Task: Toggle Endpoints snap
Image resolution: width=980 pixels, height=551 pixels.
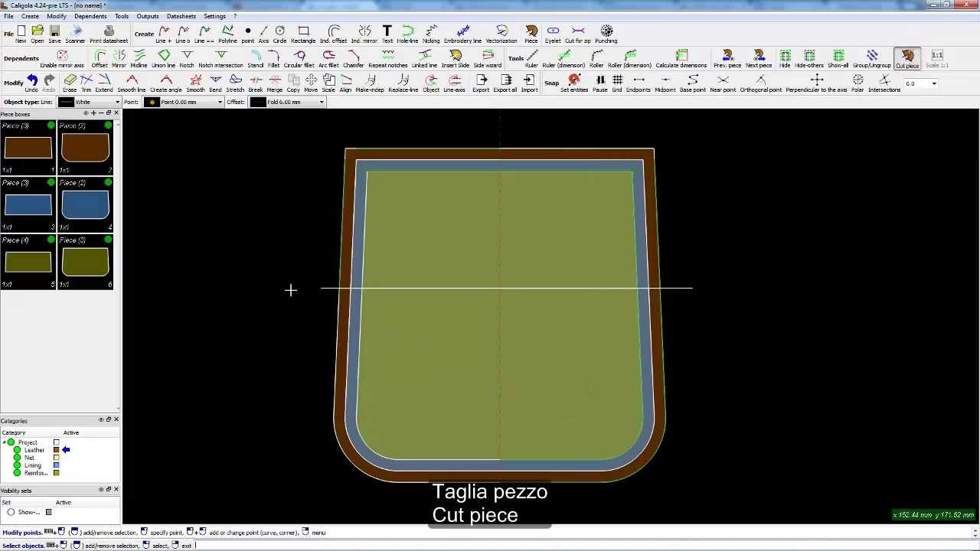Action: coord(639,83)
